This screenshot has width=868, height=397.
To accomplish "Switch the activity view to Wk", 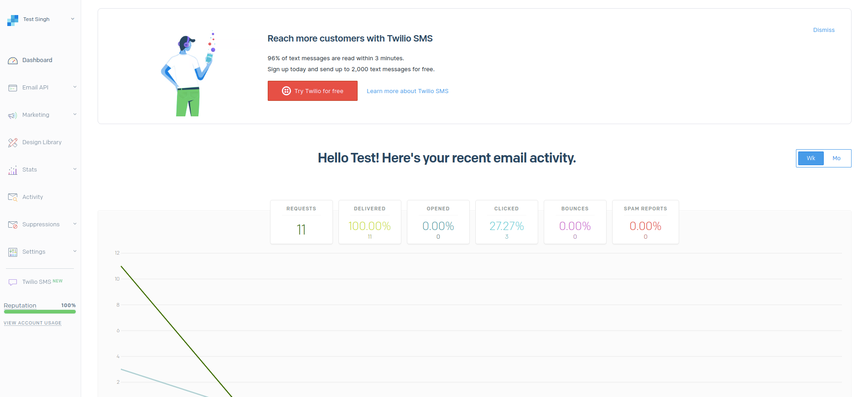I will pos(811,158).
